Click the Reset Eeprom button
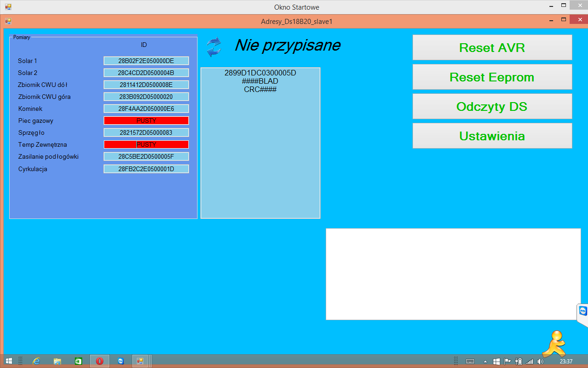The width and height of the screenshot is (588, 368). point(492,77)
